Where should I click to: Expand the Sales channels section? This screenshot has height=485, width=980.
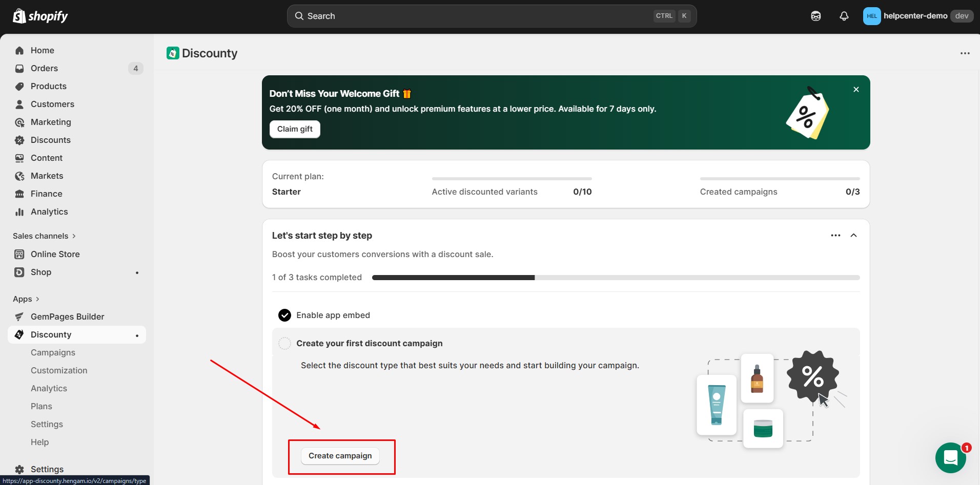[x=45, y=236]
